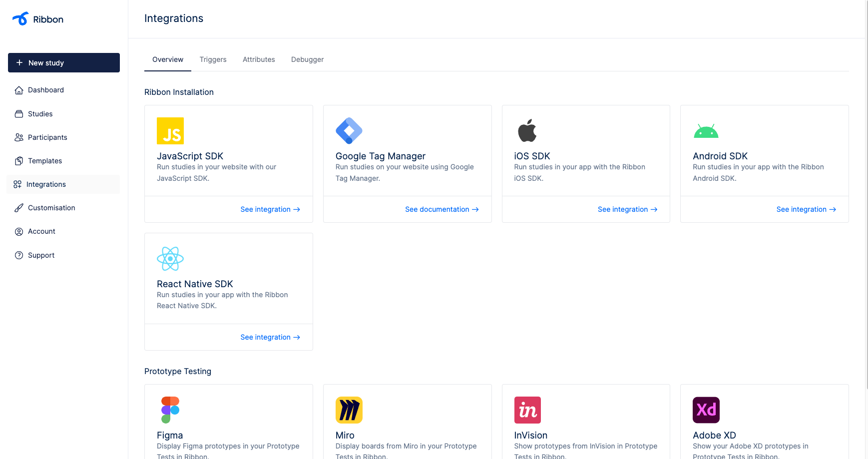Switch to the Overview tab
This screenshot has height=459, width=868.
click(168, 59)
